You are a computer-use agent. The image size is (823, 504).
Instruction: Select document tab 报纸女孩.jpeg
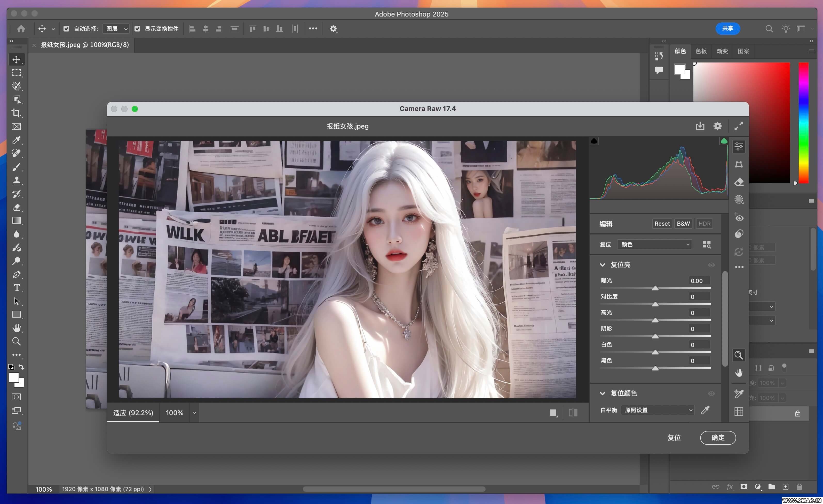point(84,45)
